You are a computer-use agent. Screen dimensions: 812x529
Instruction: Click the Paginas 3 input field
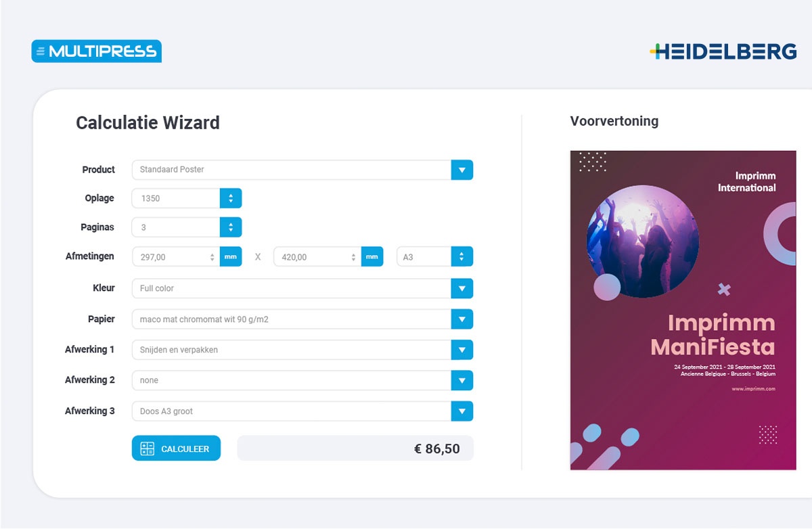176,227
